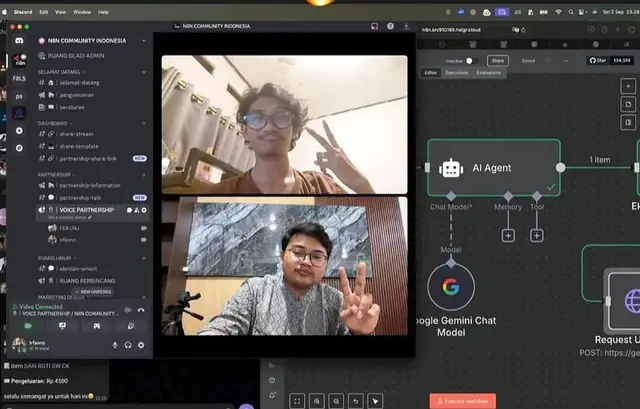Open Discord direct messages home icon
The height and width of the screenshot is (409, 640).
(19, 41)
